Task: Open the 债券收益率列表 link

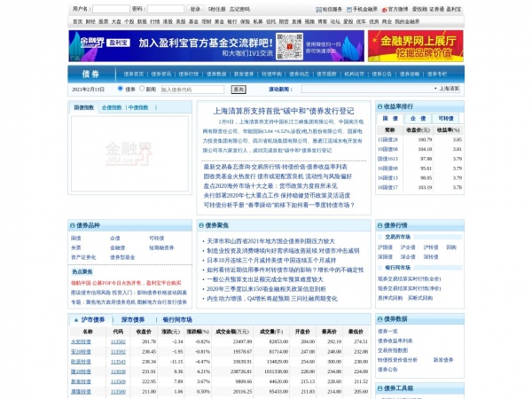Action: point(395,340)
